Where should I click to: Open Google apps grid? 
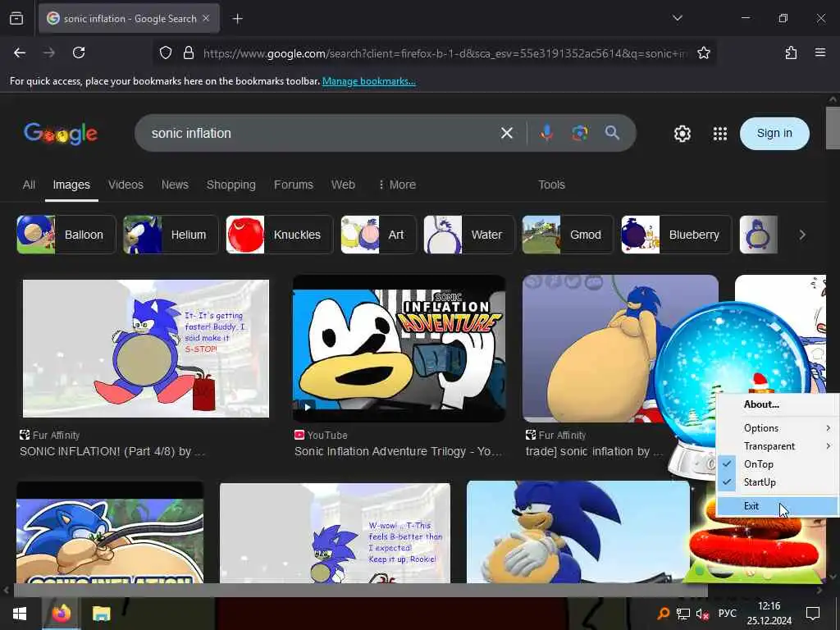tap(720, 134)
